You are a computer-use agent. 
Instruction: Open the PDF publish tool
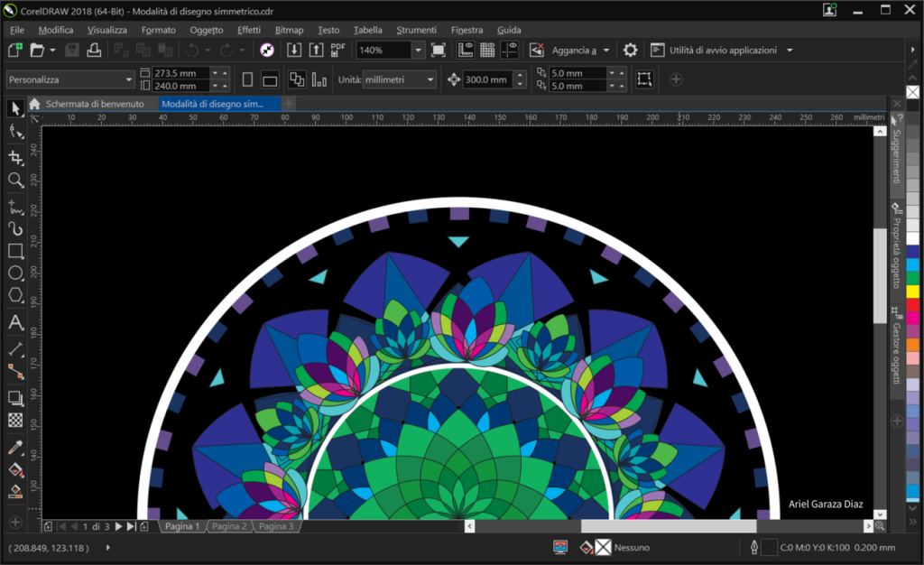tap(337, 50)
